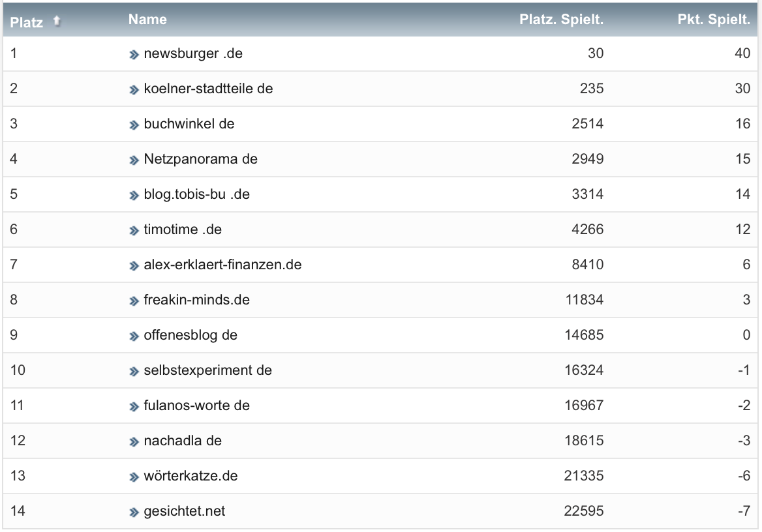
Task: Click the chevron icon beside freakin-minds.de
Action: point(134,301)
